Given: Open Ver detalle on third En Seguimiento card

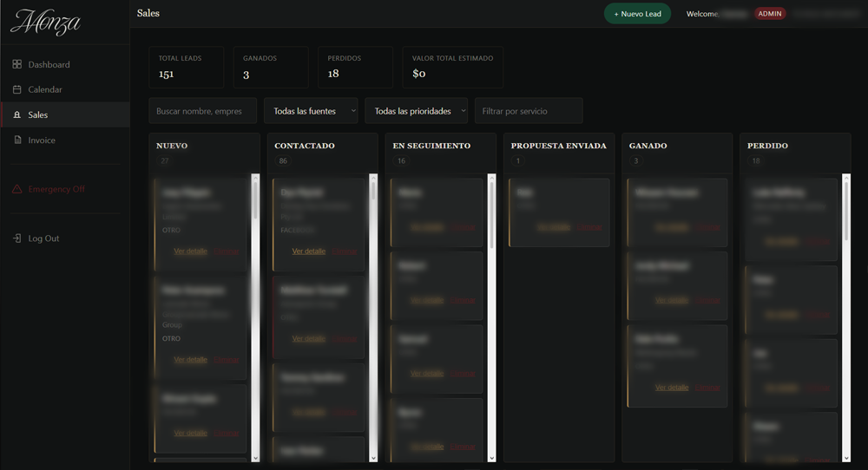Looking at the screenshot, I should tap(427, 374).
